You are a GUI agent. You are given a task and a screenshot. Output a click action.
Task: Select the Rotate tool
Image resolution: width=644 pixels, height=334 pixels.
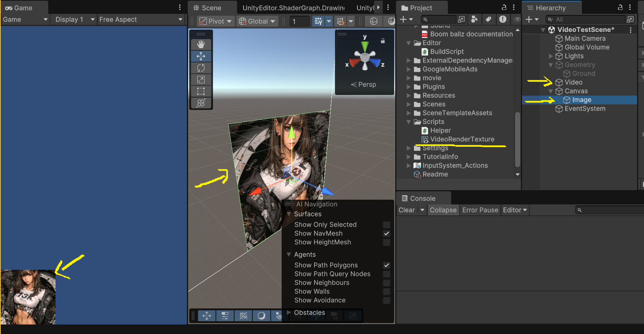[x=201, y=68]
